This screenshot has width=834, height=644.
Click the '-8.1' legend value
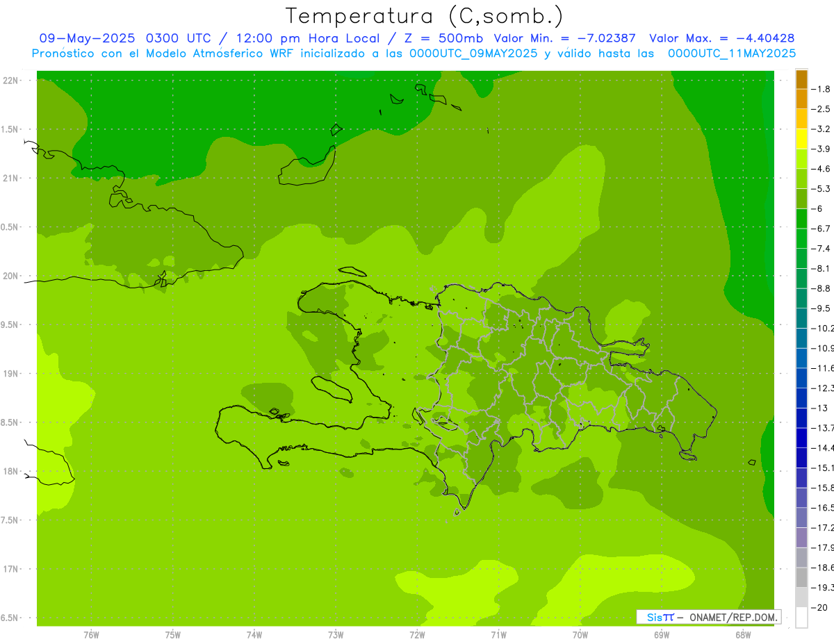click(x=821, y=268)
